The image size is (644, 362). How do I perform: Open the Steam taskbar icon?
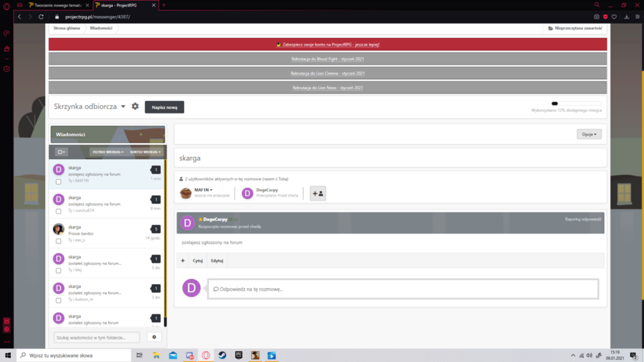click(222, 356)
